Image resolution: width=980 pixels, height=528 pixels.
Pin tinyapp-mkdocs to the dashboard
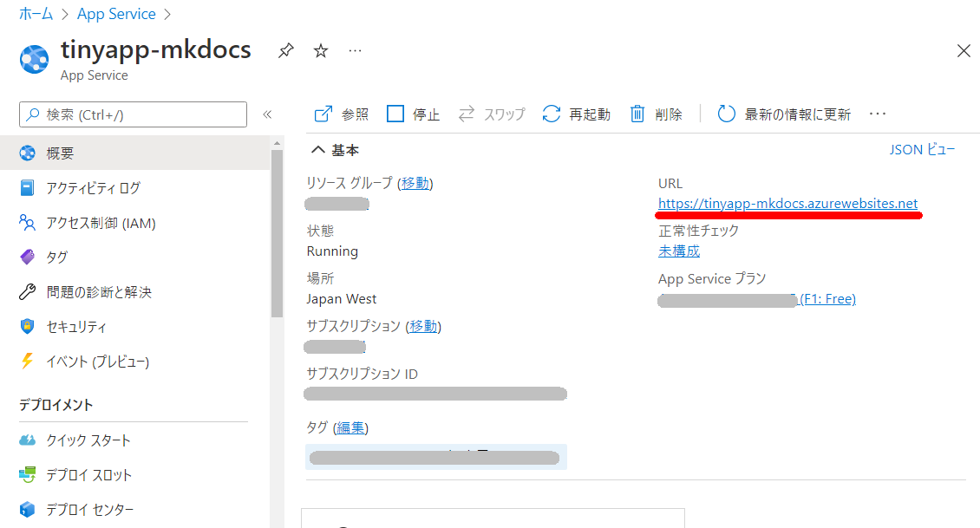pos(285,51)
